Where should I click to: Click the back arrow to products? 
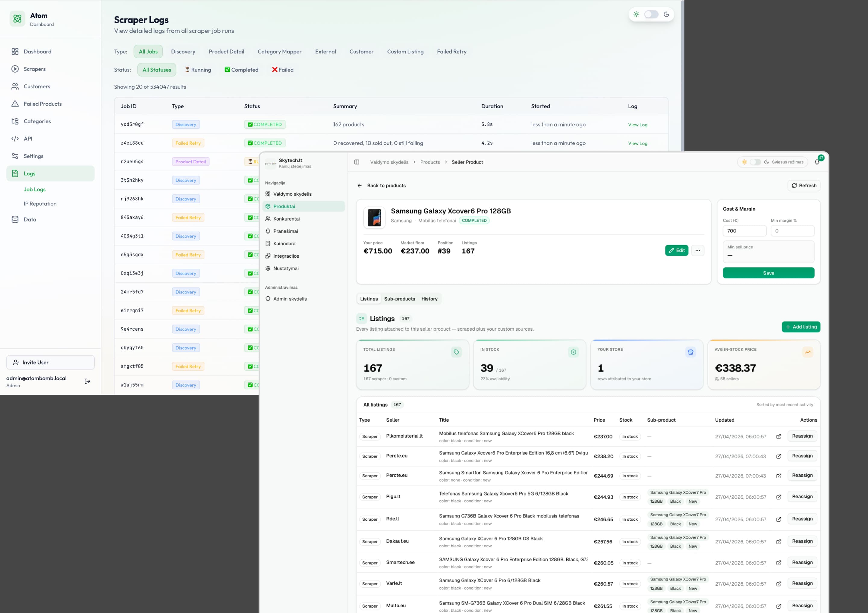(x=359, y=186)
